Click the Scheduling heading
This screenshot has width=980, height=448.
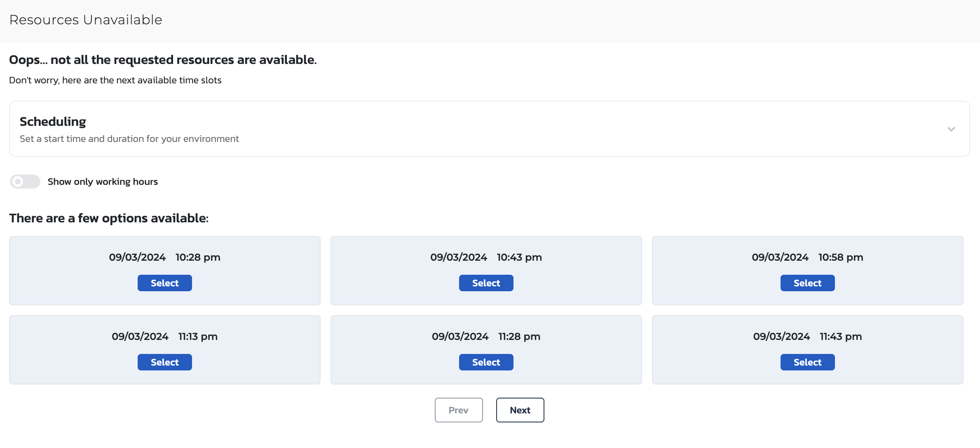click(53, 122)
